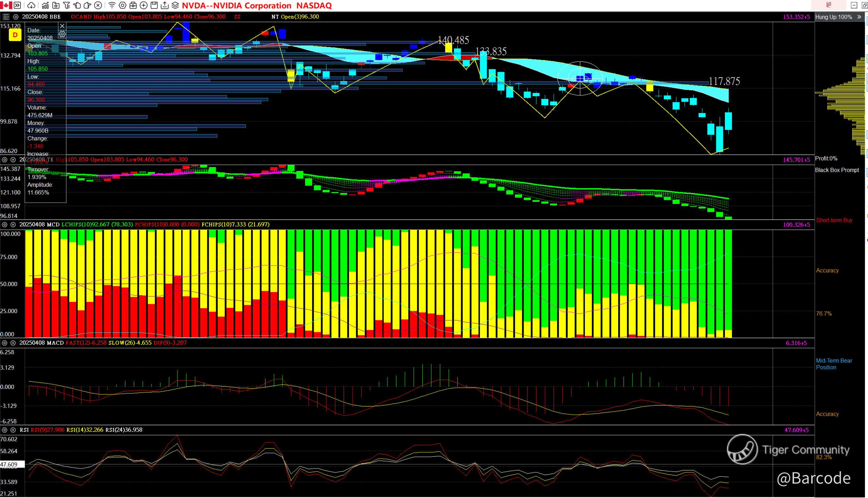Close the date info tooltip box

(x=62, y=26)
